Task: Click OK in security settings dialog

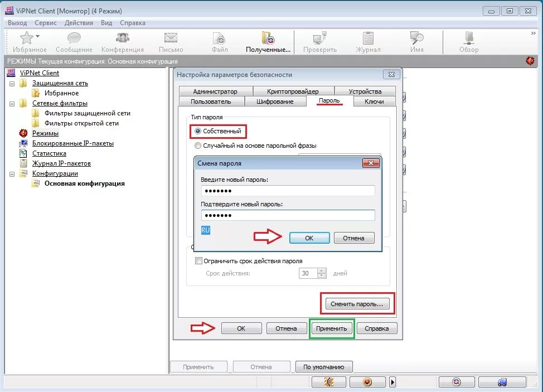Action: point(241,328)
